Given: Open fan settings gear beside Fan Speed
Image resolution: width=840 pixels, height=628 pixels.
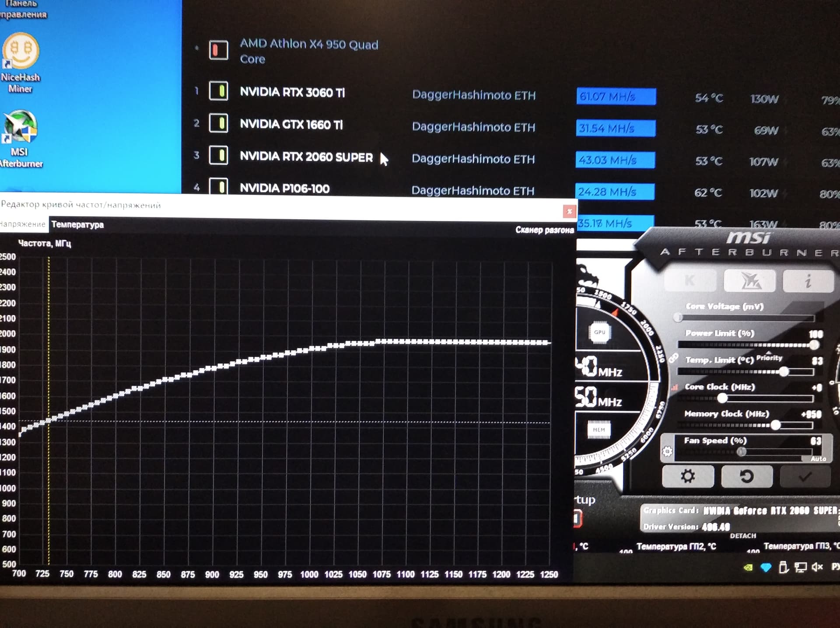Looking at the screenshot, I should 667,451.
